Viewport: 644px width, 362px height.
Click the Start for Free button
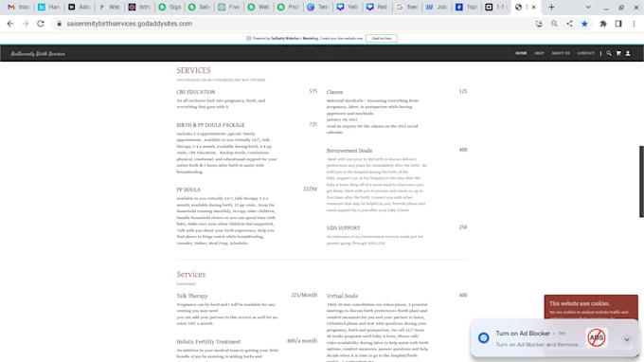tap(382, 39)
